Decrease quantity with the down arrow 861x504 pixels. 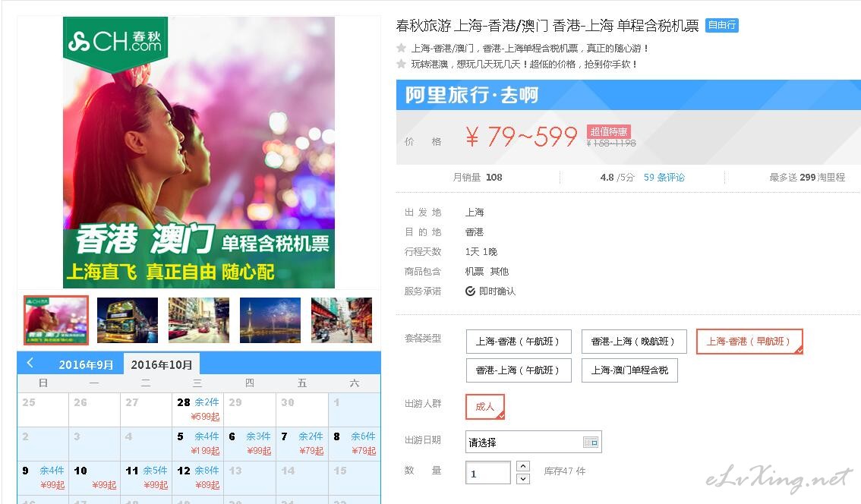523,479
